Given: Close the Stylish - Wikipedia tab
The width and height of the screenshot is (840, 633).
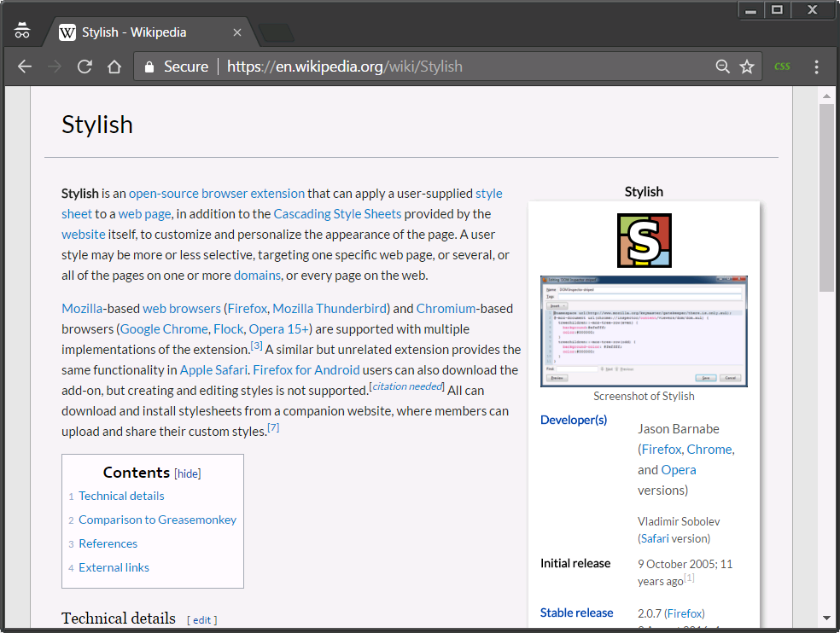Looking at the screenshot, I should [x=237, y=32].
